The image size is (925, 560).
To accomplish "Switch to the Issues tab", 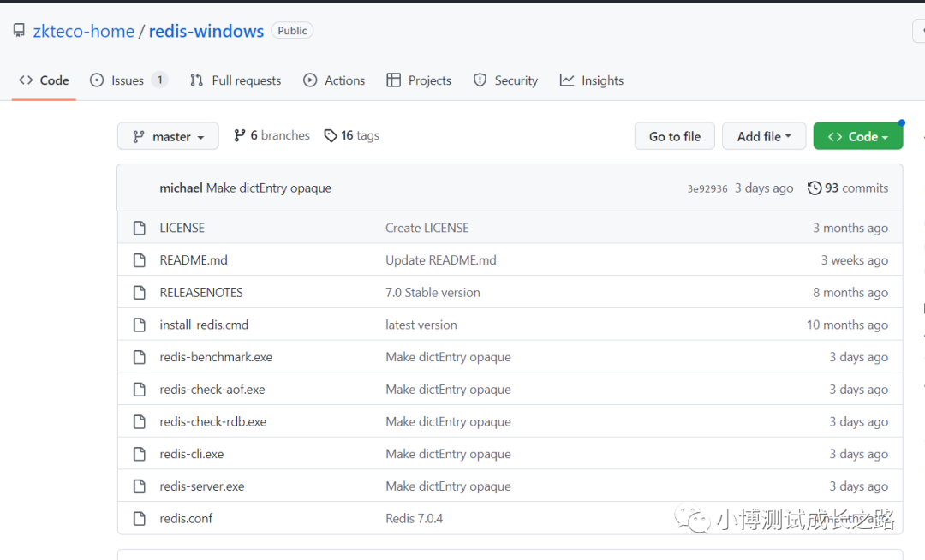I will (x=128, y=80).
